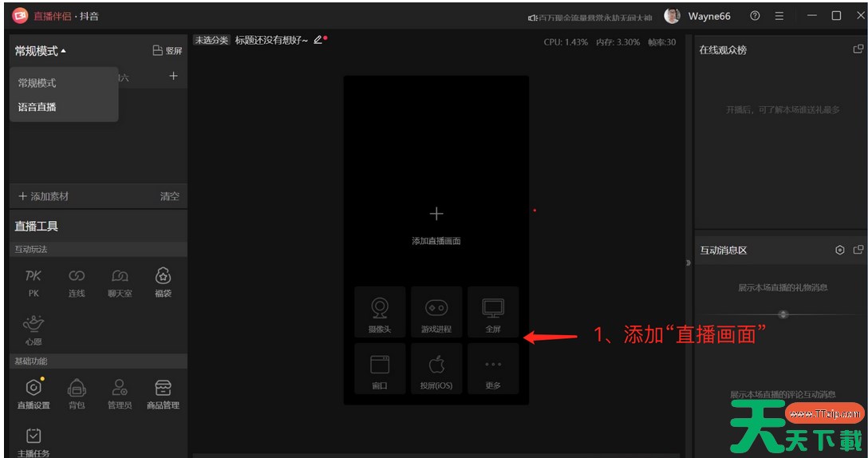
Task: Show 更多 source options
Action: point(493,369)
